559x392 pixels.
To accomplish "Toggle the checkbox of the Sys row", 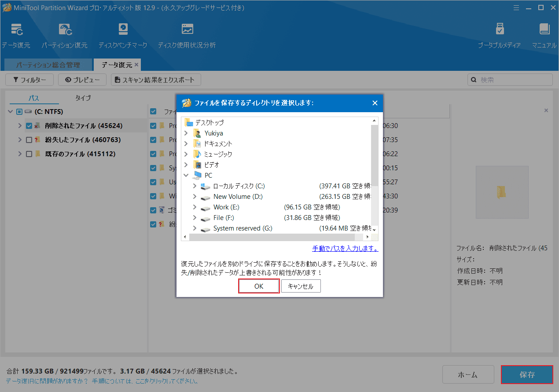I will tap(153, 168).
